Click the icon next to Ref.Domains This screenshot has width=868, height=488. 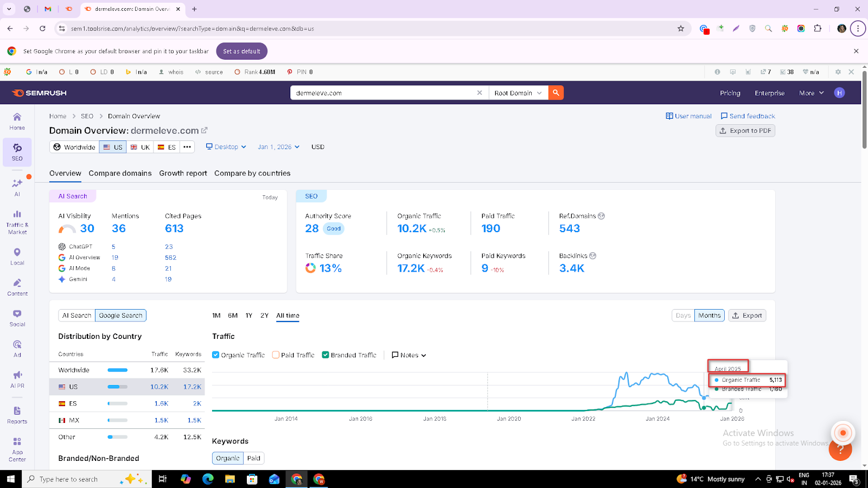tap(601, 216)
